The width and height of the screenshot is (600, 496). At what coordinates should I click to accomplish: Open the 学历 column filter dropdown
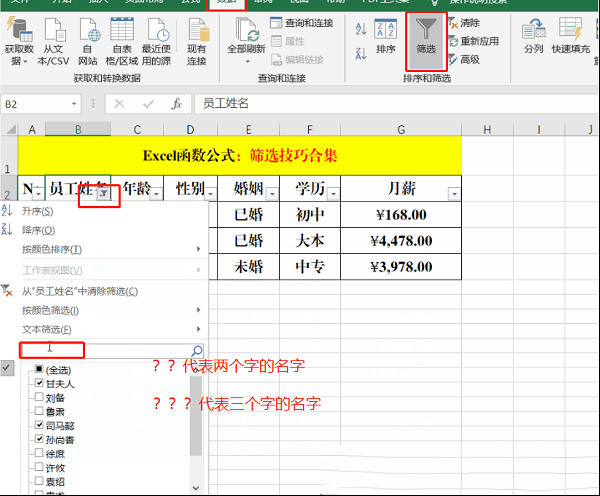coord(333,194)
